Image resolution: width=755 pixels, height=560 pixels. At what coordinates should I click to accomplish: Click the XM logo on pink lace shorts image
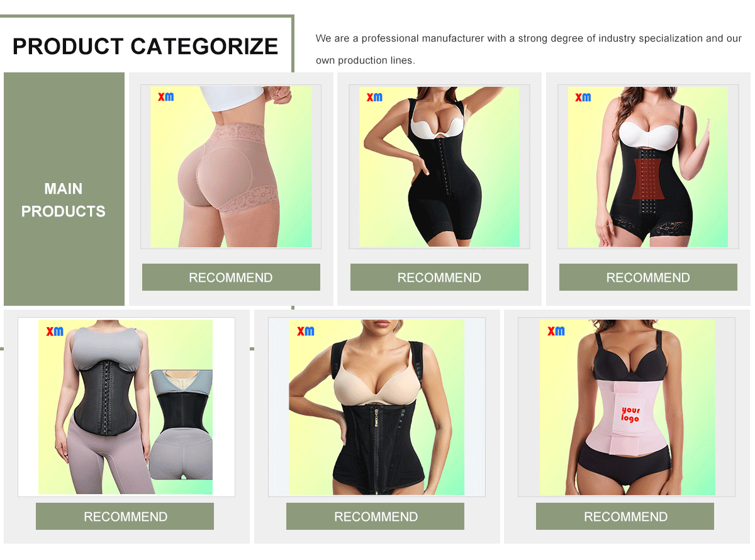click(165, 96)
